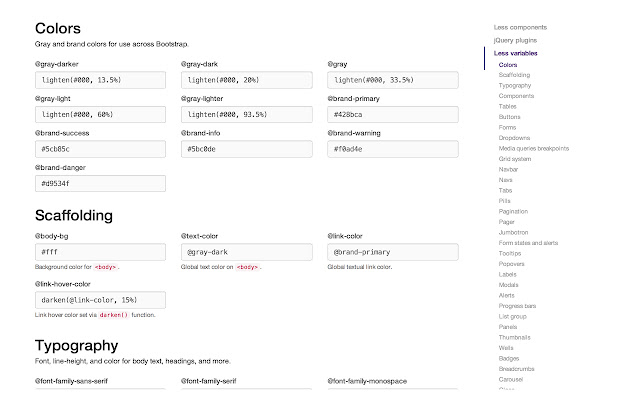Go to Alerts in sidebar nav
Viewport: 640px width, 400px height.
point(507,296)
